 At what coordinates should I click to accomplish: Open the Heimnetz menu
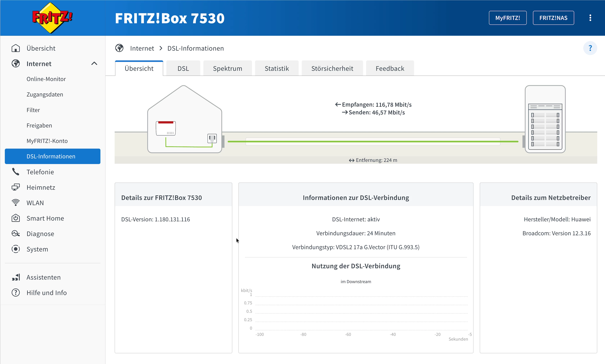tap(41, 187)
